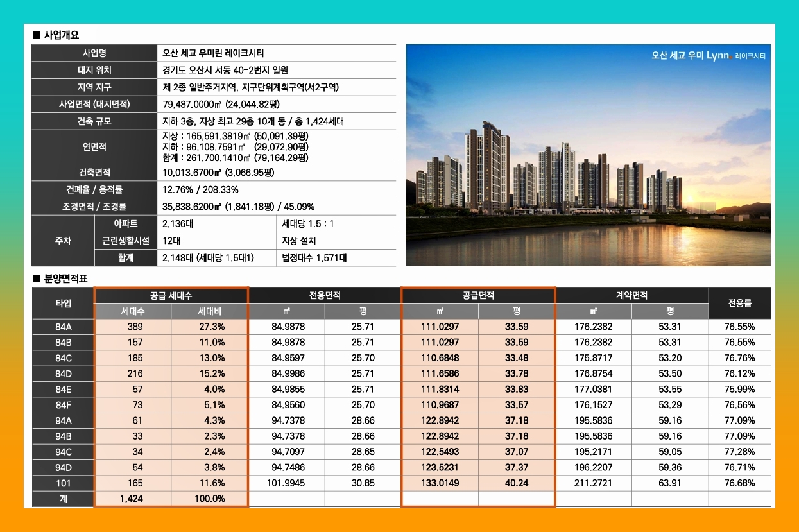
Task: Select the '합계' sub-label in the parking rows
Action: [x=126, y=258]
